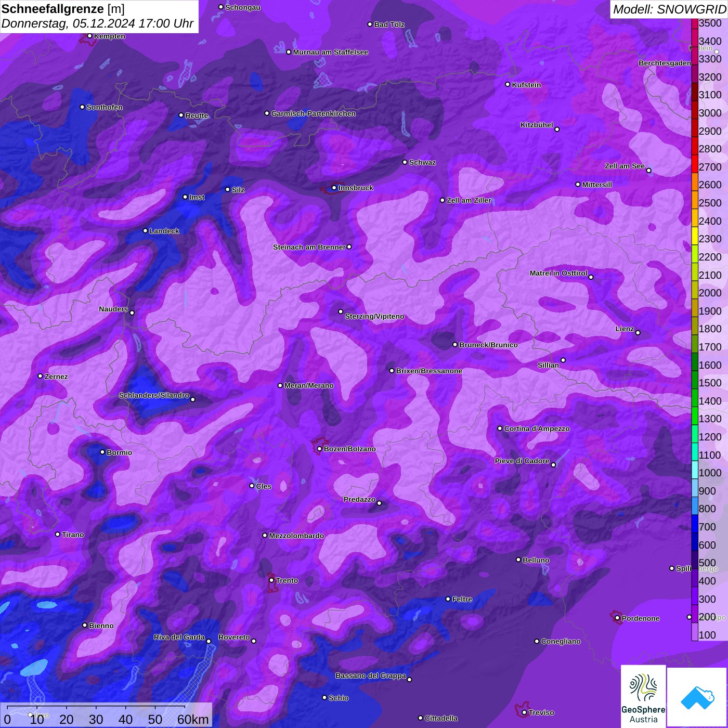Click the Cortina d'Ampezzo label
The image size is (728, 728).
(537, 428)
